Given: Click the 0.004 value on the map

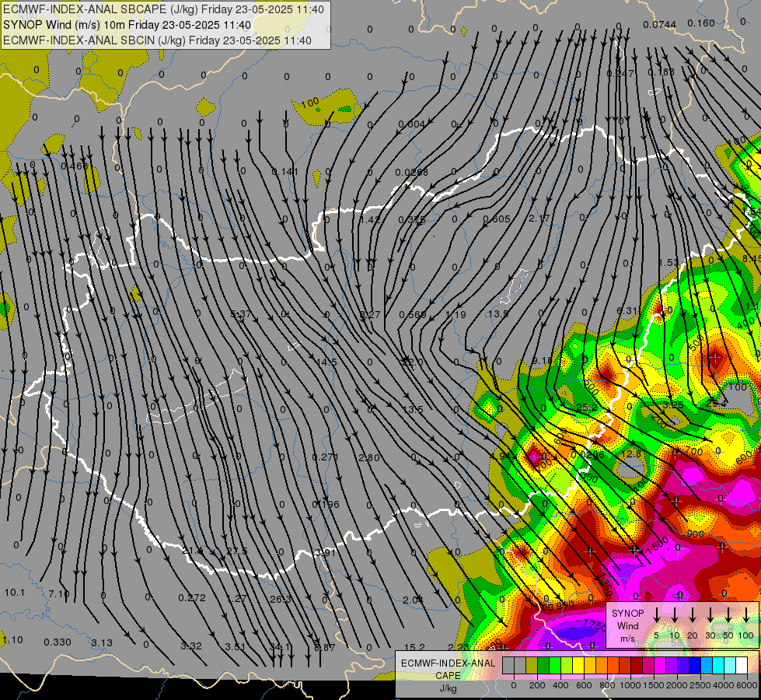Looking at the screenshot, I should coord(411,124).
